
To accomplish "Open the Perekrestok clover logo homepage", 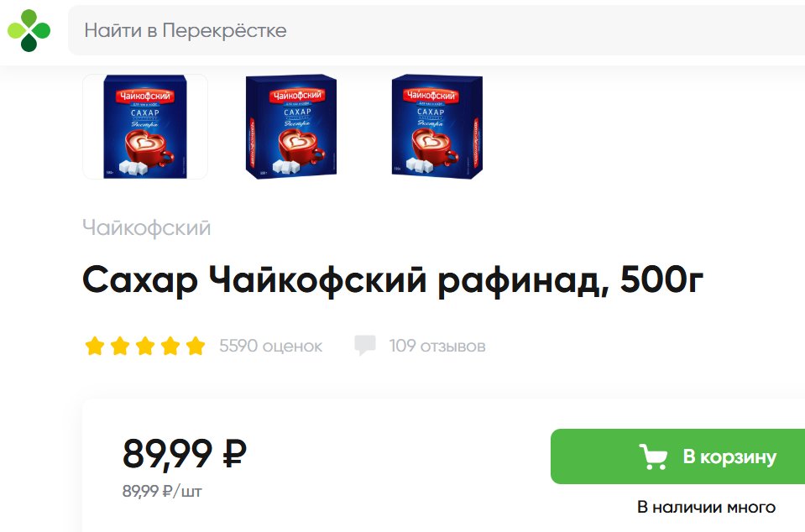I will 29,30.
